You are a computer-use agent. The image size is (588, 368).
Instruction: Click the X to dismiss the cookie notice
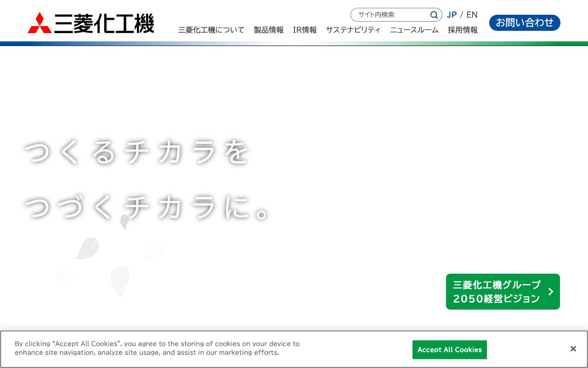pyautogui.click(x=573, y=348)
